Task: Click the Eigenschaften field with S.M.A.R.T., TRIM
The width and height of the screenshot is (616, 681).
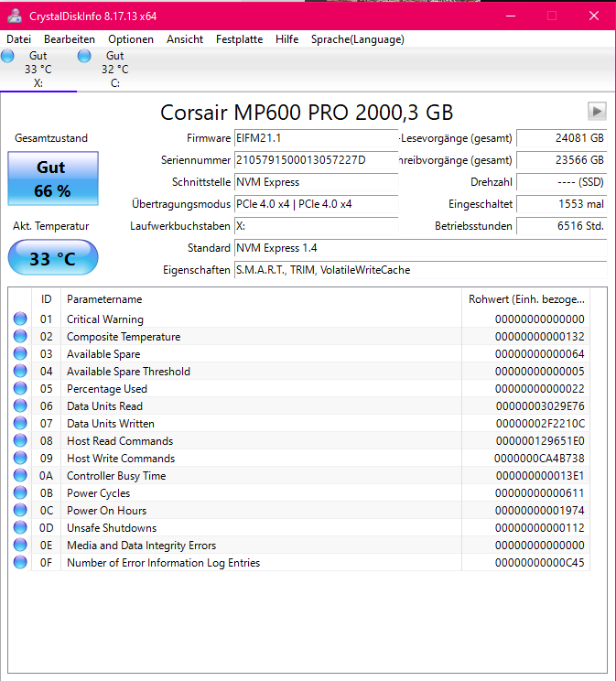Action: click(x=420, y=270)
